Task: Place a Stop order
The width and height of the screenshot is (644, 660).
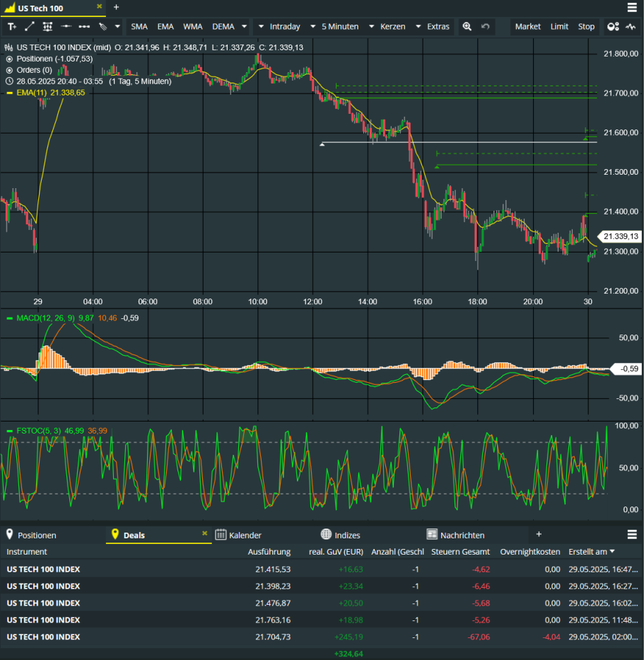Action: (x=586, y=26)
